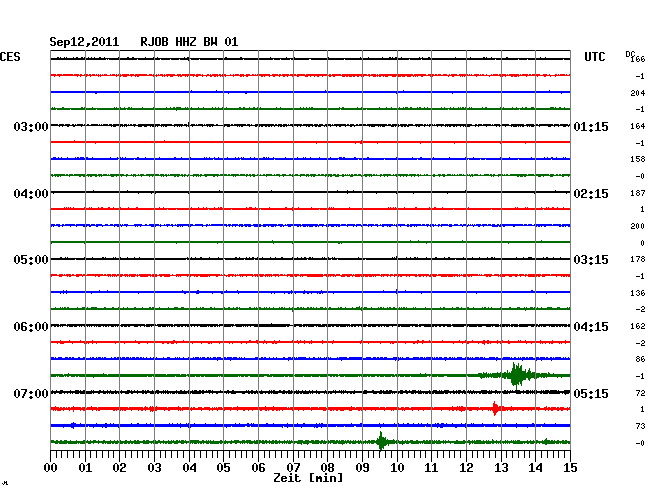Click the "05" minute axis label
Image resolution: width=650 pixels, height=494 pixels.
(x=223, y=467)
